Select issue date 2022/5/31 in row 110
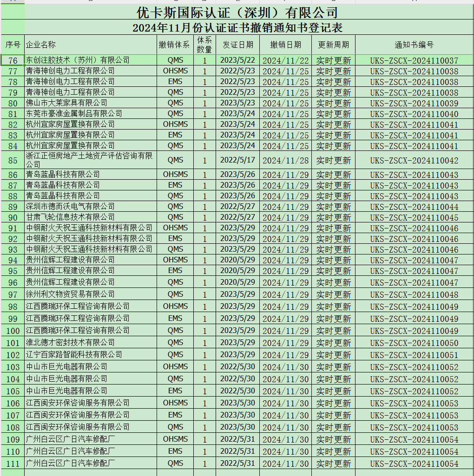The width and height of the screenshot is (474, 476). (x=237, y=451)
